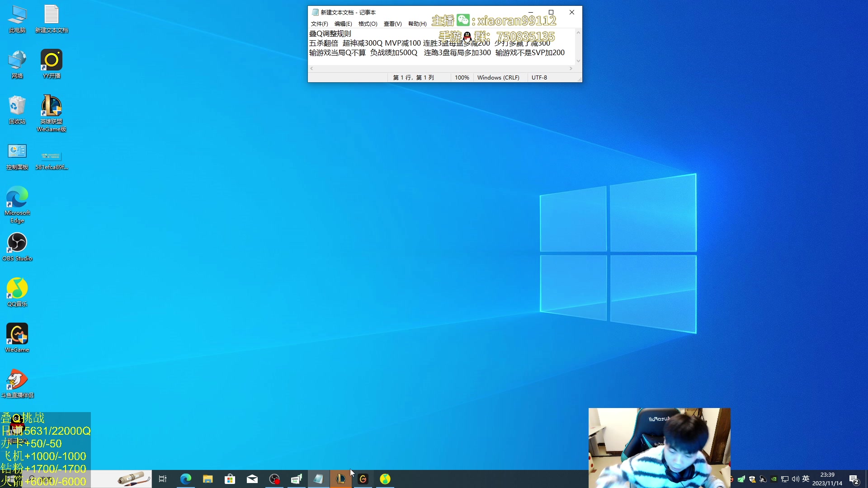Click the Notepad horizontal scroll right arrow
The height and width of the screenshot is (488, 868).
click(571, 68)
